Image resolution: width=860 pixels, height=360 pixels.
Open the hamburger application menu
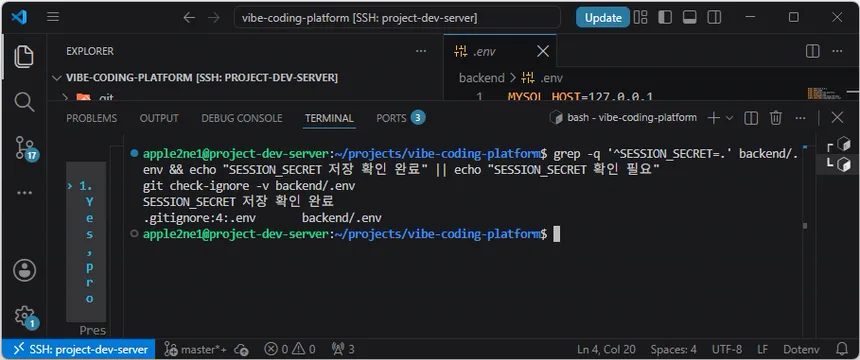pyautogui.click(x=53, y=18)
